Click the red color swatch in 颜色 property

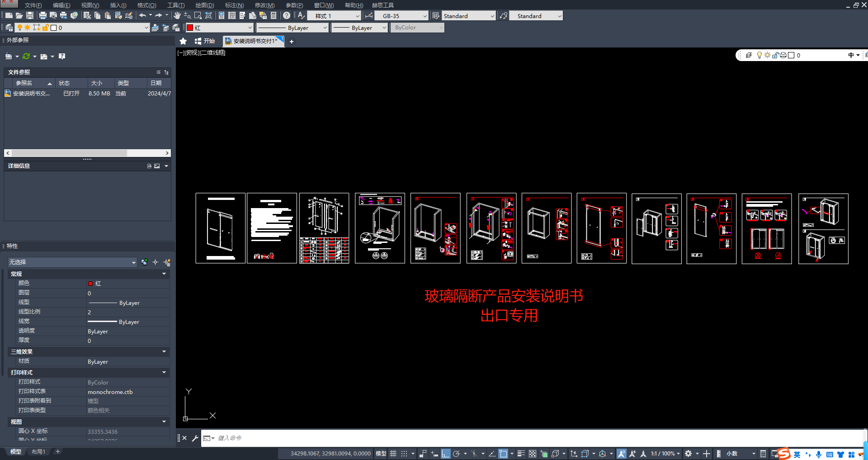[x=90, y=284]
